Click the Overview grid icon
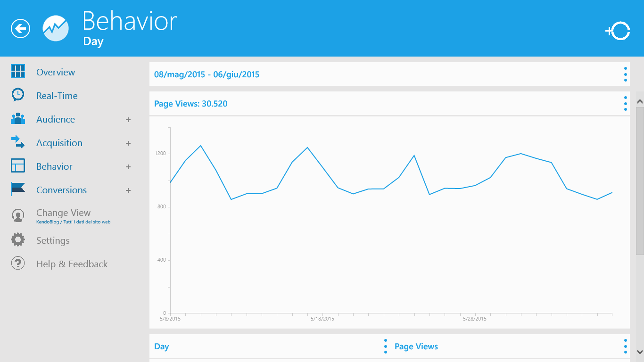Viewport: 644px width, 362px height. 18,72
